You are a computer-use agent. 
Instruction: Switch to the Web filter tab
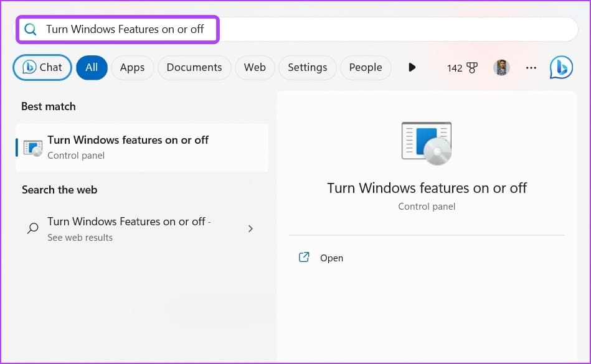pos(255,67)
